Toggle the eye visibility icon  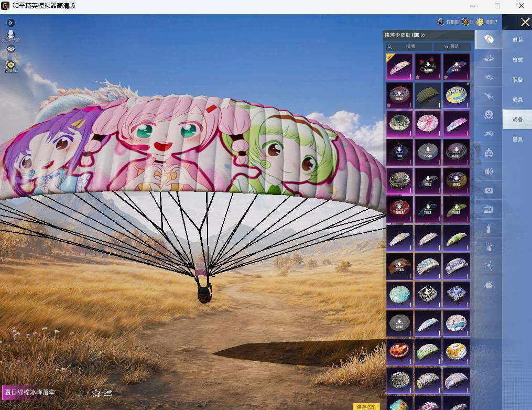click(x=11, y=49)
